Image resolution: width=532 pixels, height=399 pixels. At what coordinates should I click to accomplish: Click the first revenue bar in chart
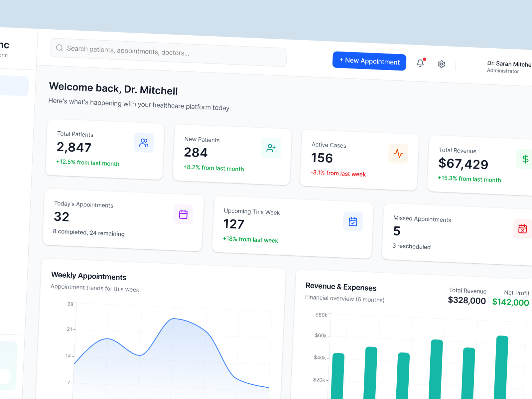click(338, 376)
